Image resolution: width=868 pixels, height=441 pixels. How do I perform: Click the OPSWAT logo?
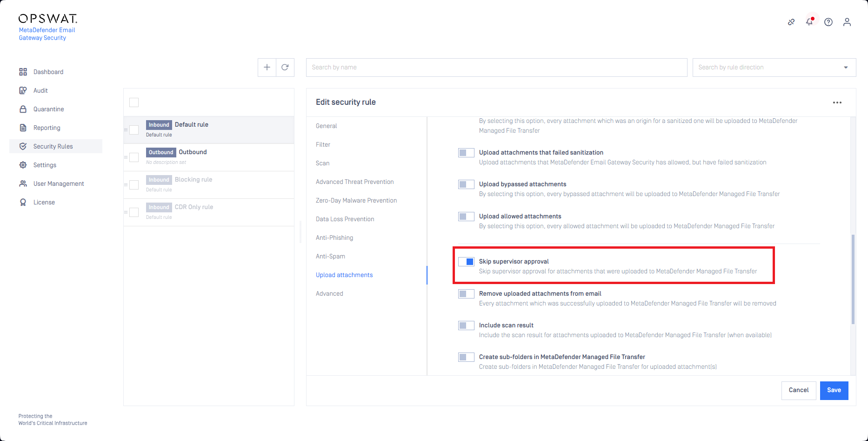click(x=48, y=19)
